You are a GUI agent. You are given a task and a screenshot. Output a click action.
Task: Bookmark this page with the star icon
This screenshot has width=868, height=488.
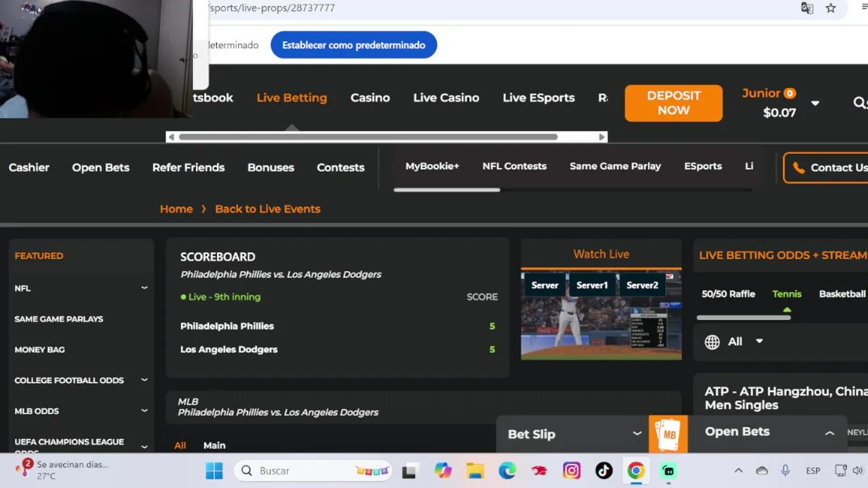831,8
